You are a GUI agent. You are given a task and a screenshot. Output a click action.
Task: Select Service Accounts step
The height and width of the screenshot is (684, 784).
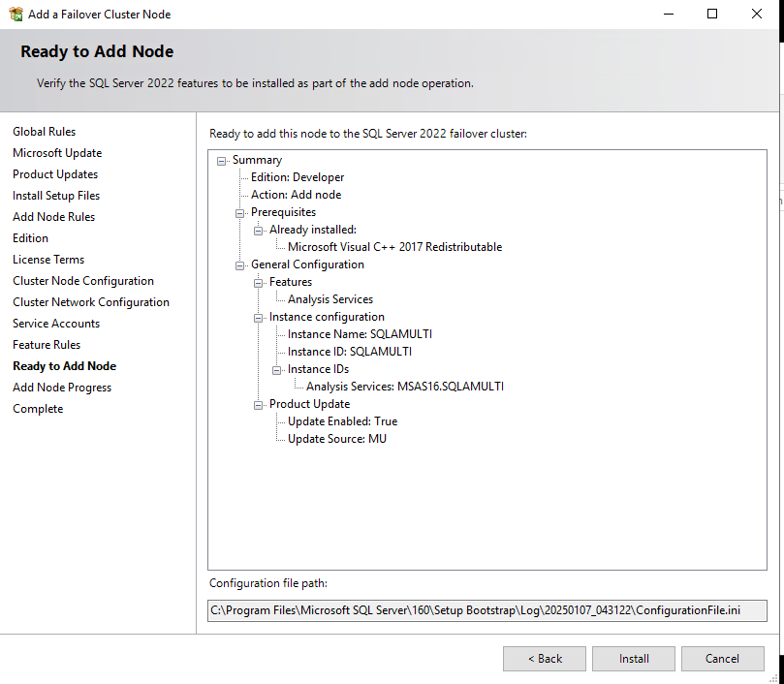click(x=56, y=324)
